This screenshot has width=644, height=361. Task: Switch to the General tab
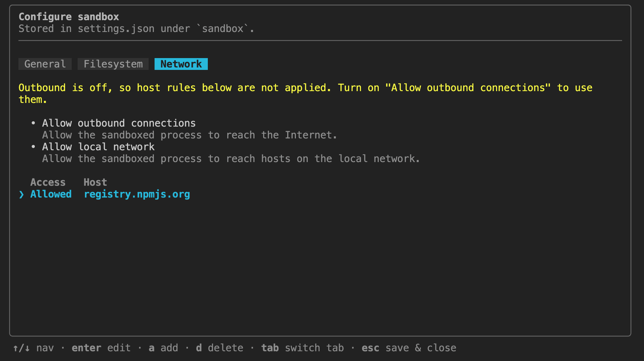pyautogui.click(x=45, y=64)
